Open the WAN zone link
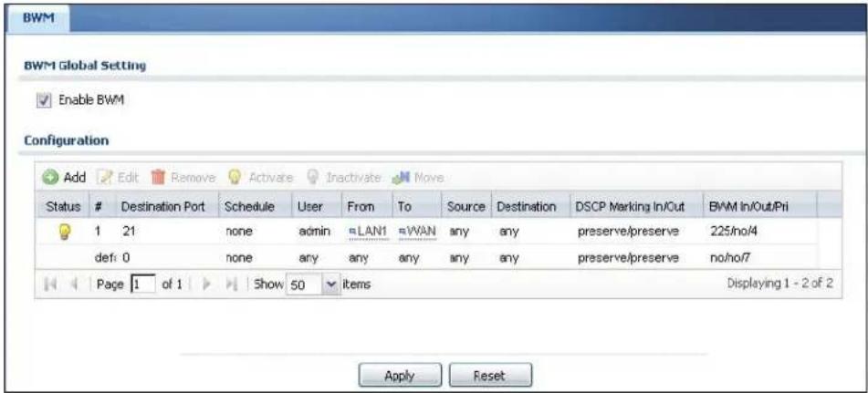 pyautogui.click(x=415, y=232)
